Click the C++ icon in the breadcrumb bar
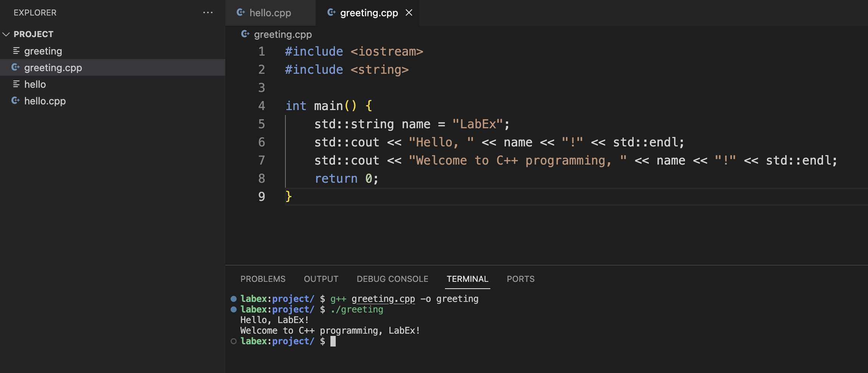 pos(245,34)
